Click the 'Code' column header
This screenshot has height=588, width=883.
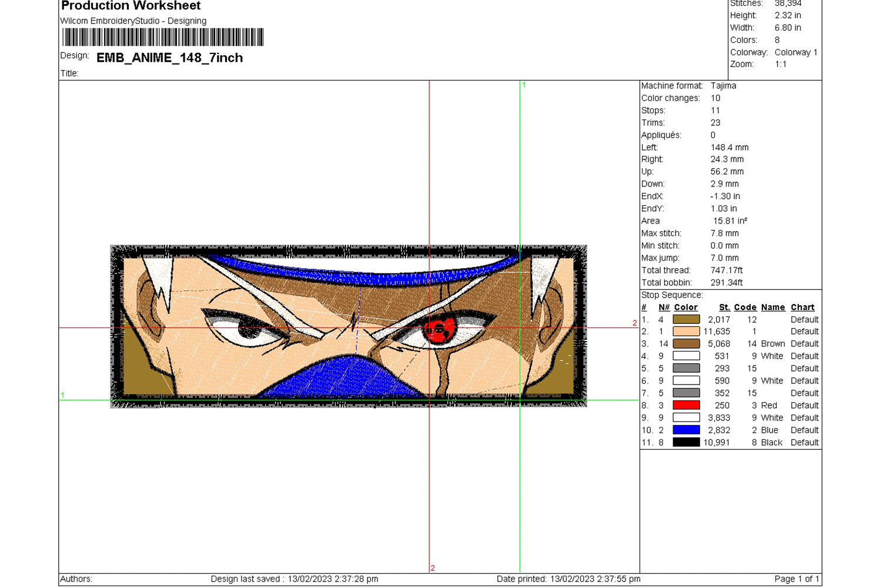(745, 308)
